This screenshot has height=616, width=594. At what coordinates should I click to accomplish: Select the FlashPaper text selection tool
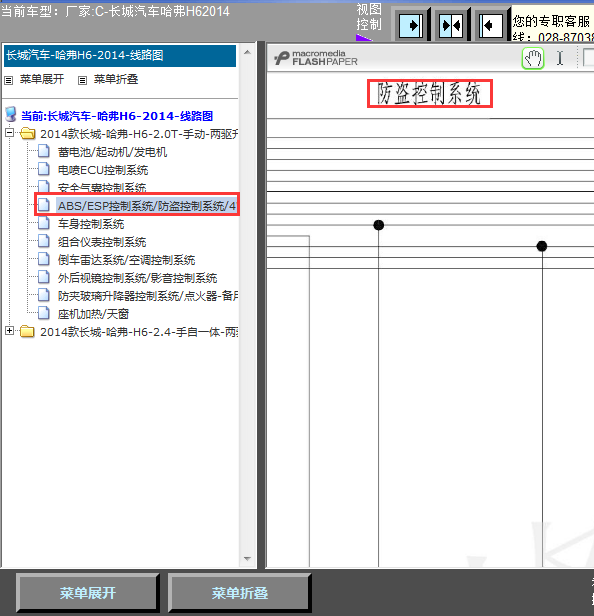[x=560, y=59]
